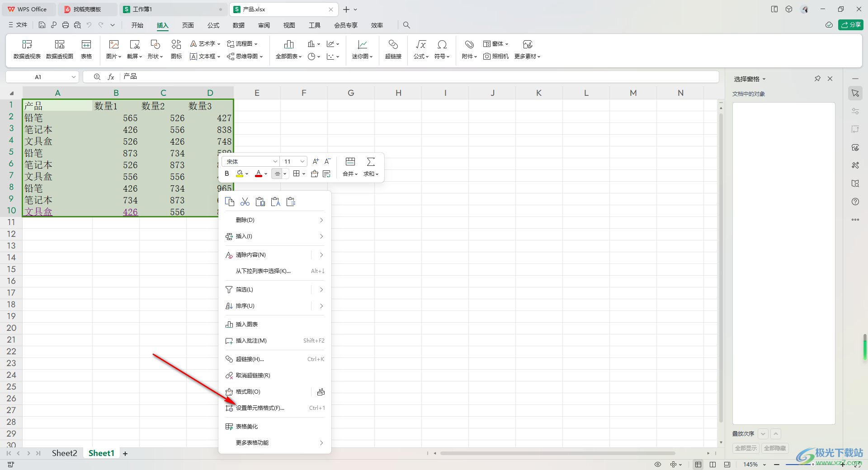The width and height of the screenshot is (868, 470).
Task: Click the Paste Special icon
Action: pyautogui.click(x=291, y=202)
